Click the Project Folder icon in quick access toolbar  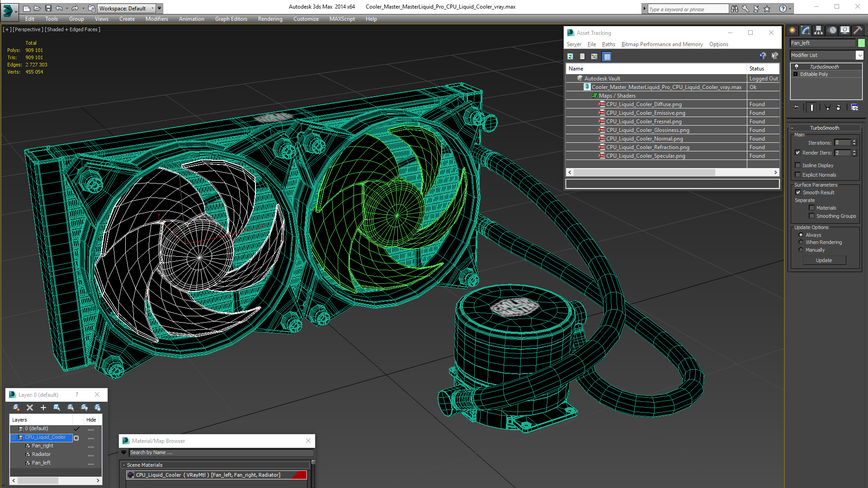point(92,8)
